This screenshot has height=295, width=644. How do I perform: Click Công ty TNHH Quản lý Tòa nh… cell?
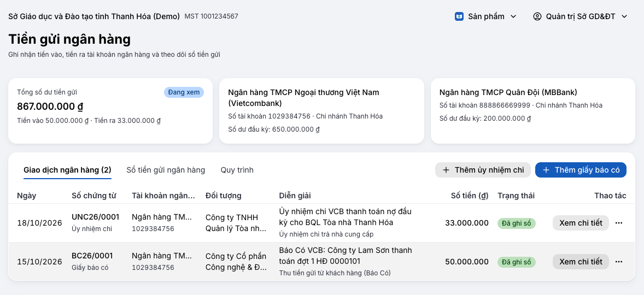point(236,223)
